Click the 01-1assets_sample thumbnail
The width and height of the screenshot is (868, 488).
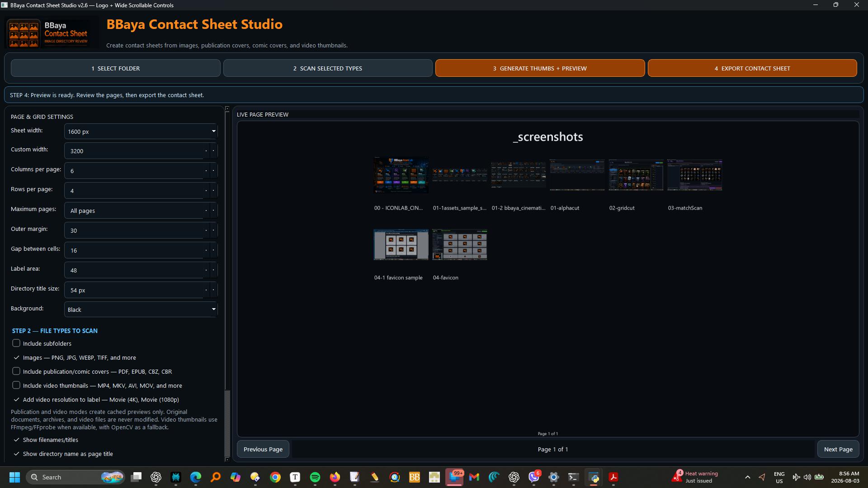coord(460,175)
